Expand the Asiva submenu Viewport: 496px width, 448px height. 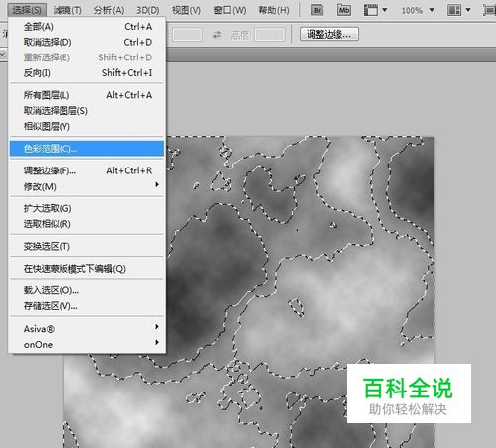coord(87,329)
